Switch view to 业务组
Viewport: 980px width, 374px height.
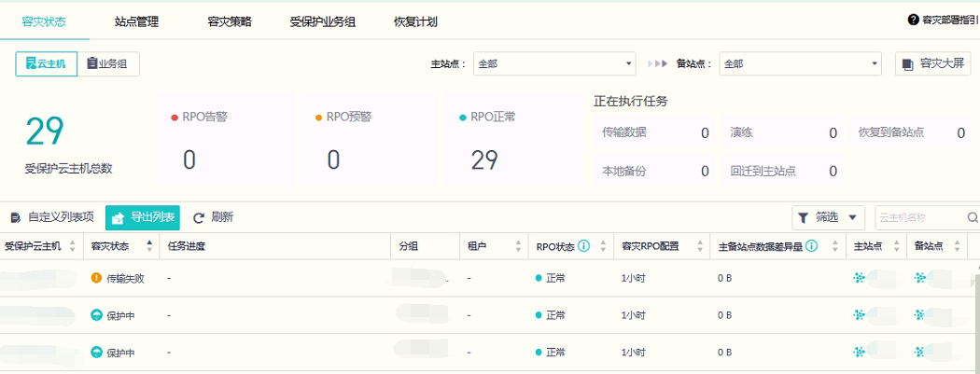[107, 63]
